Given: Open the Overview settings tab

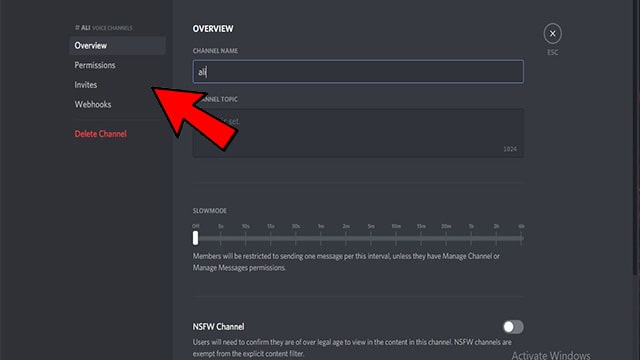Looking at the screenshot, I should coord(118,45).
